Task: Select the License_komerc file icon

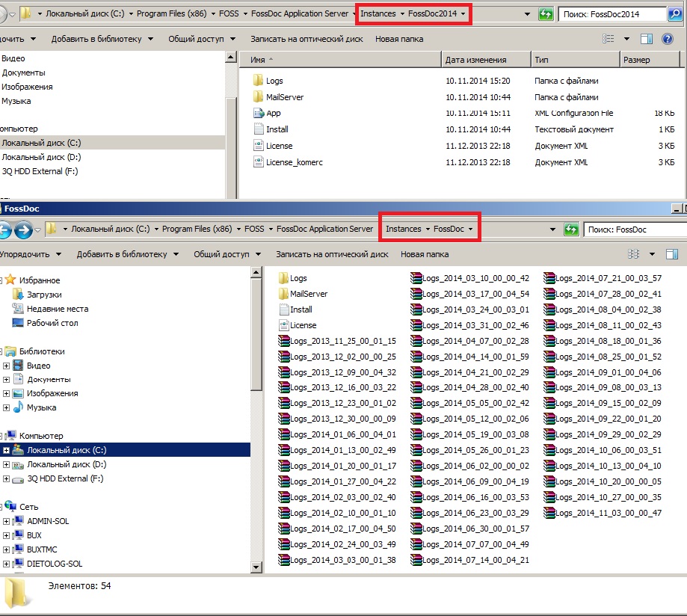Action: 259,162
